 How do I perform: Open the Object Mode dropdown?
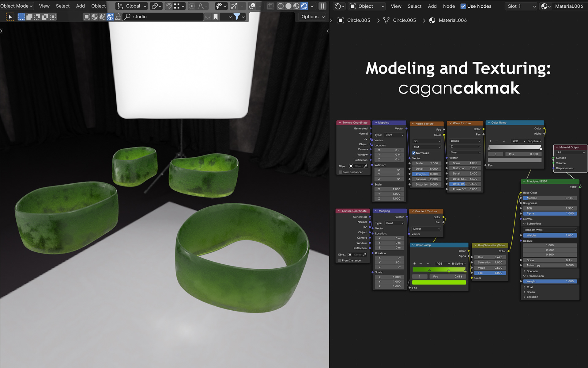coord(17,6)
